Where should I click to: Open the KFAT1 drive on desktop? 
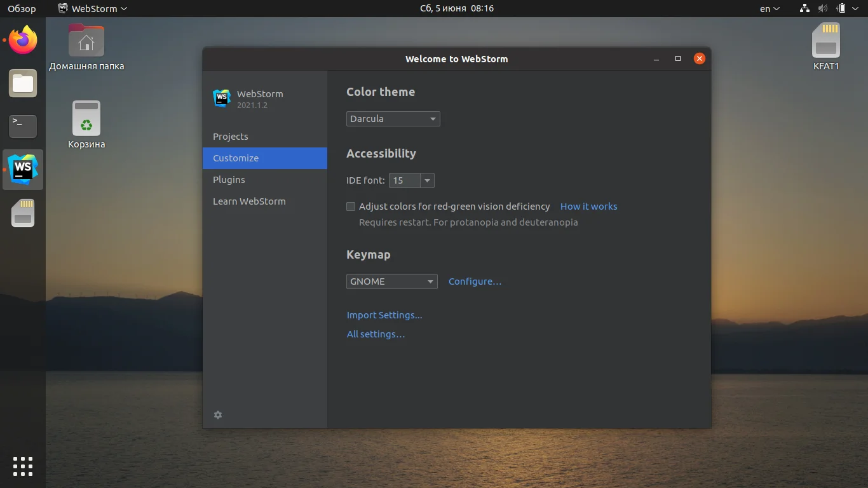pos(826,46)
